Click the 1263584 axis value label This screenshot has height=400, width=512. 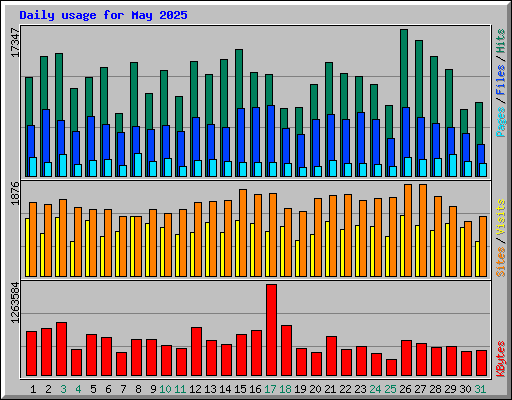[x=15, y=302]
